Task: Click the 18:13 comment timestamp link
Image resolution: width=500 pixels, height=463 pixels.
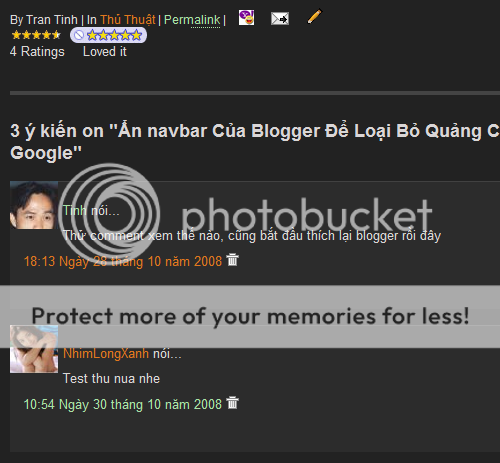Action: click(x=123, y=261)
